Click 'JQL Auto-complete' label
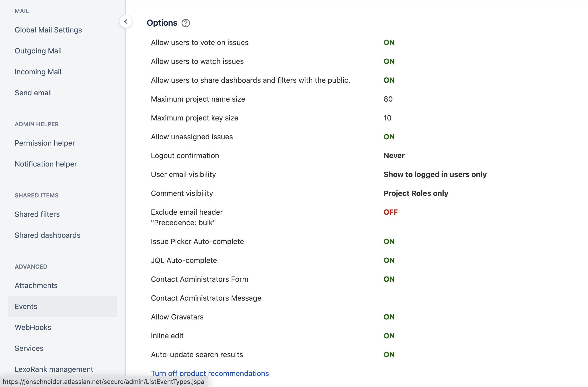The height and width of the screenshot is (387, 588). coord(184,260)
